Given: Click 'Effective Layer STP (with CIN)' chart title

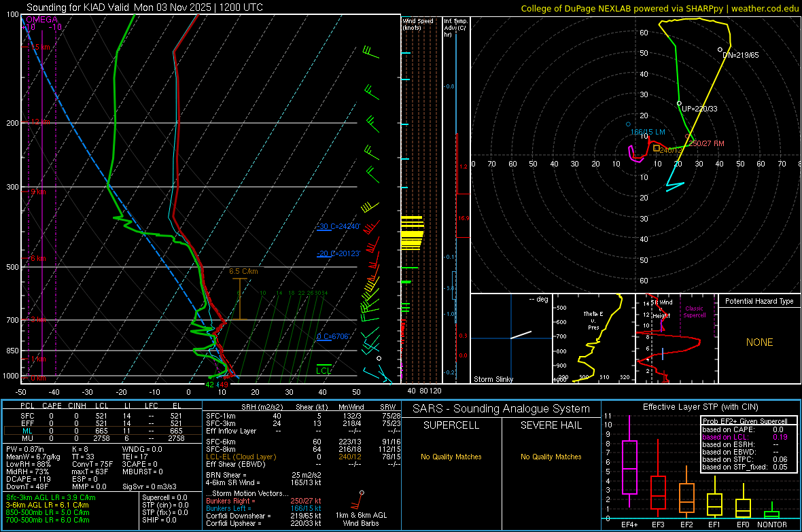Looking at the screenshot, I should 700,407.
